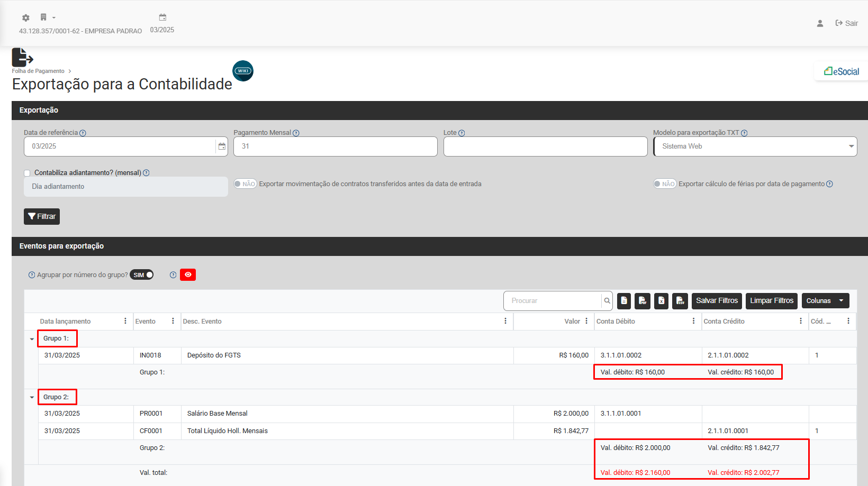
Task: Focus the Data de referência input
Action: pos(120,146)
